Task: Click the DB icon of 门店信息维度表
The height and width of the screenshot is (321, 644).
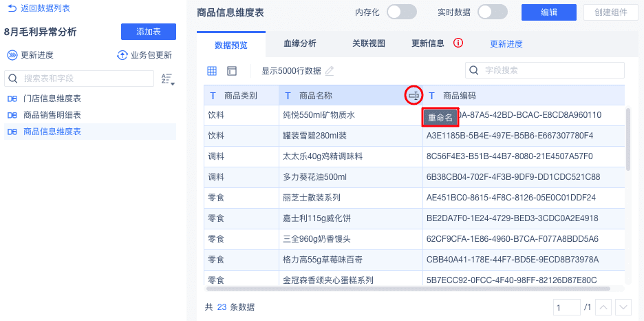Action: point(13,99)
